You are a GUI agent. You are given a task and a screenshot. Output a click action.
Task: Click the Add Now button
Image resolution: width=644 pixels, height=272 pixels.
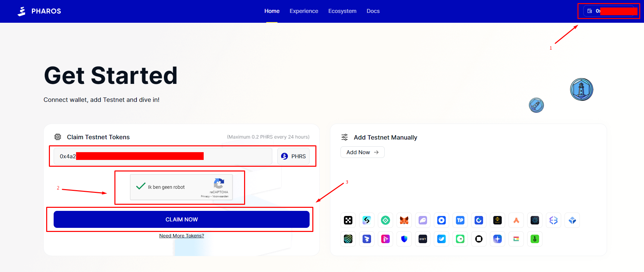tap(362, 152)
